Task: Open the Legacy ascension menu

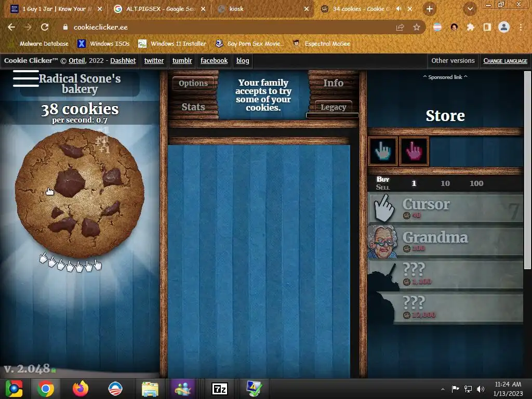Action: pos(333,107)
